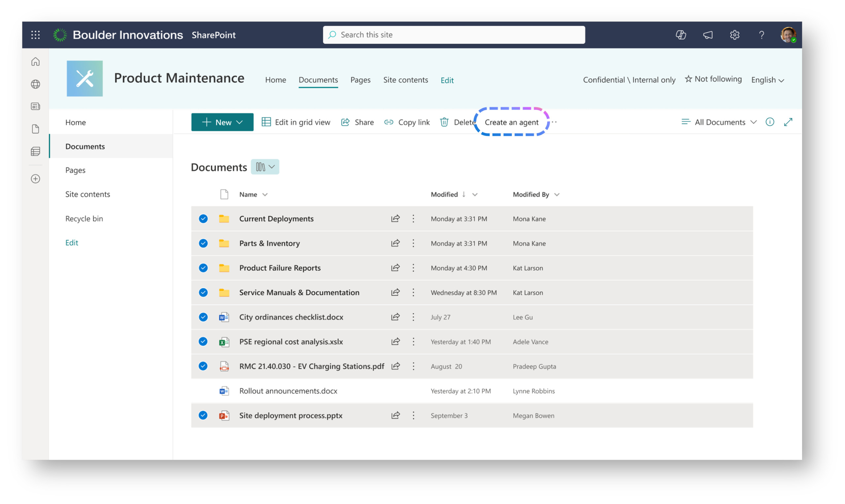Expand the Modified column options
Viewport: 845px width, 504px height.
pos(475,195)
